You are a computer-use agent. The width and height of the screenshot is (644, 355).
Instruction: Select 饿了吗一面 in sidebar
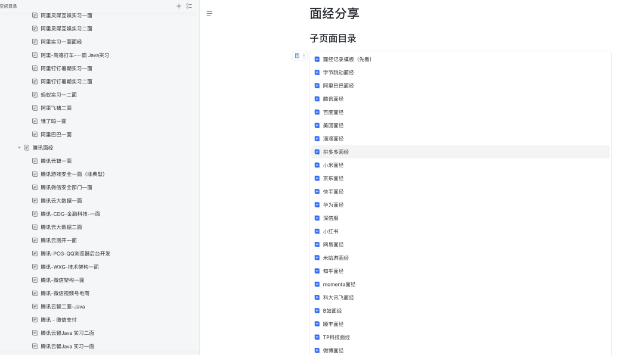click(x=54, y=122)
